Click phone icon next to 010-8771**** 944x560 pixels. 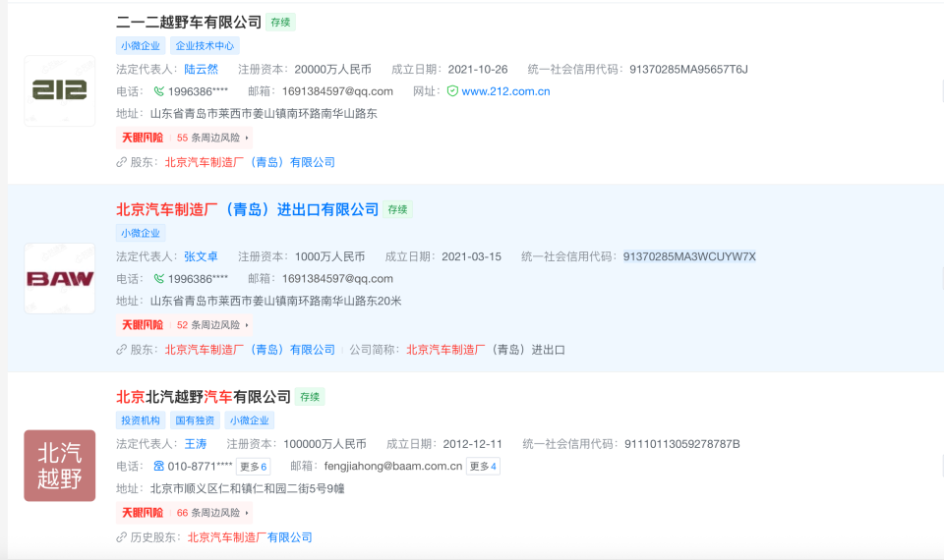(x=158, y=467)
